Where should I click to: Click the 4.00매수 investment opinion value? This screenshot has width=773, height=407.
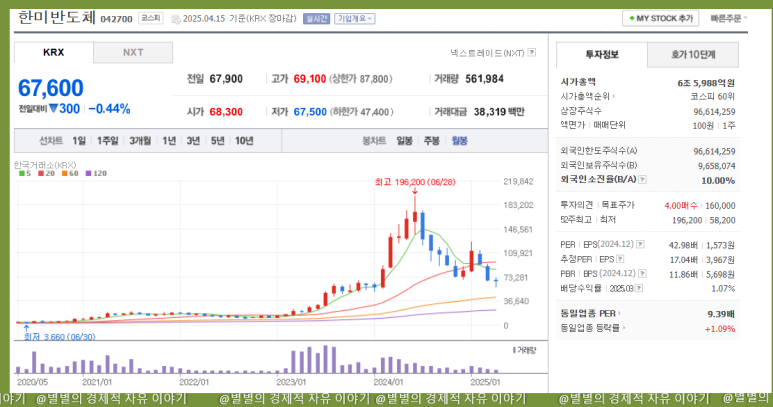click(680, 205)
